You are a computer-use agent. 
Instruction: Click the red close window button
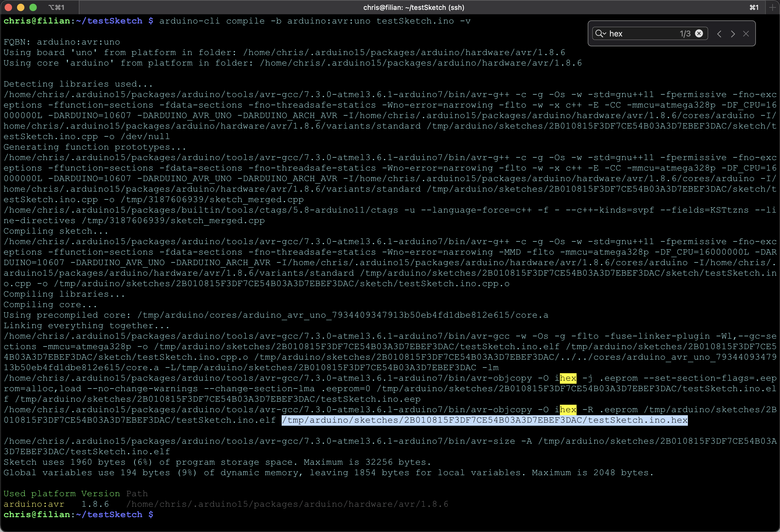click(9, 7)
